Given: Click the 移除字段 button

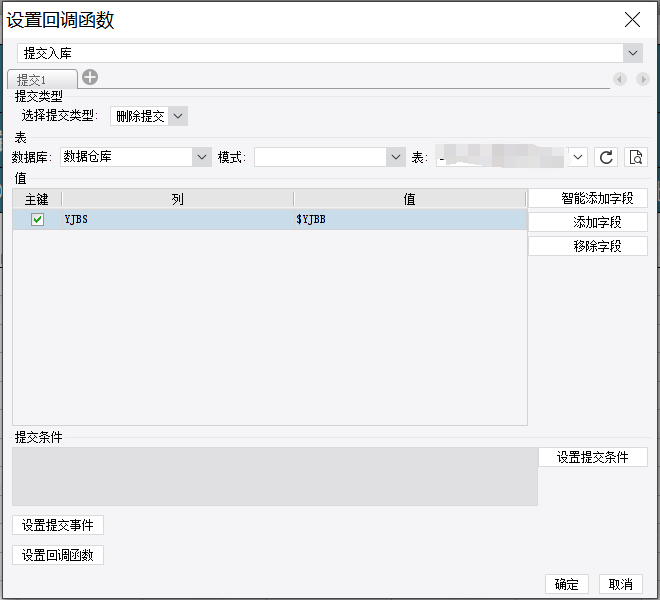Looking at the screenshot, I should (x=588, y=246).
